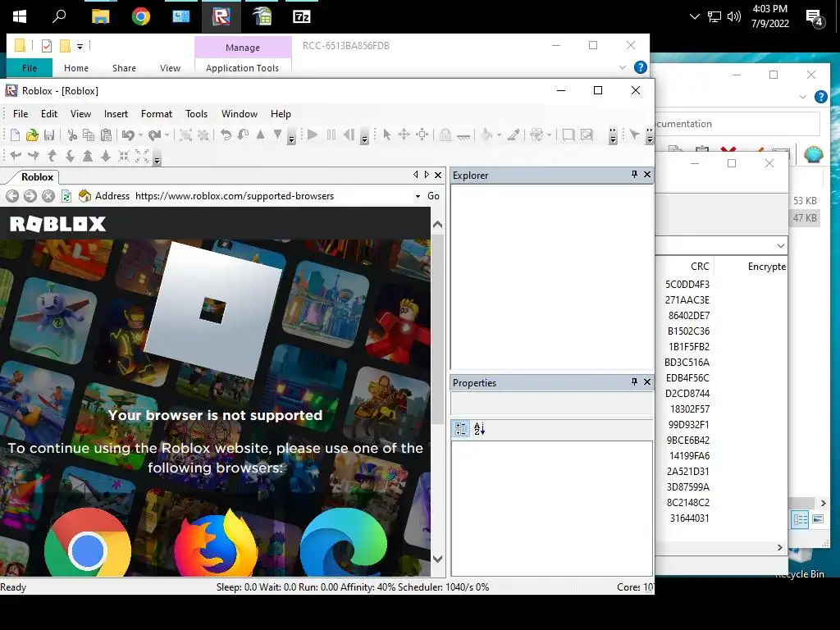Redo the last action in Roblox Studio

click(154, 135)
